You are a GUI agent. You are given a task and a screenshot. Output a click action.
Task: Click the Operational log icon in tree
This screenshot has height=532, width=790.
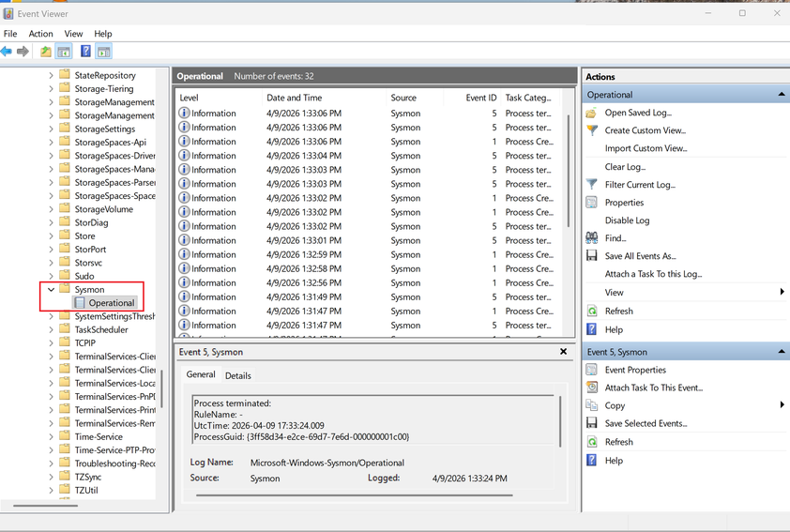pos(80,303)
